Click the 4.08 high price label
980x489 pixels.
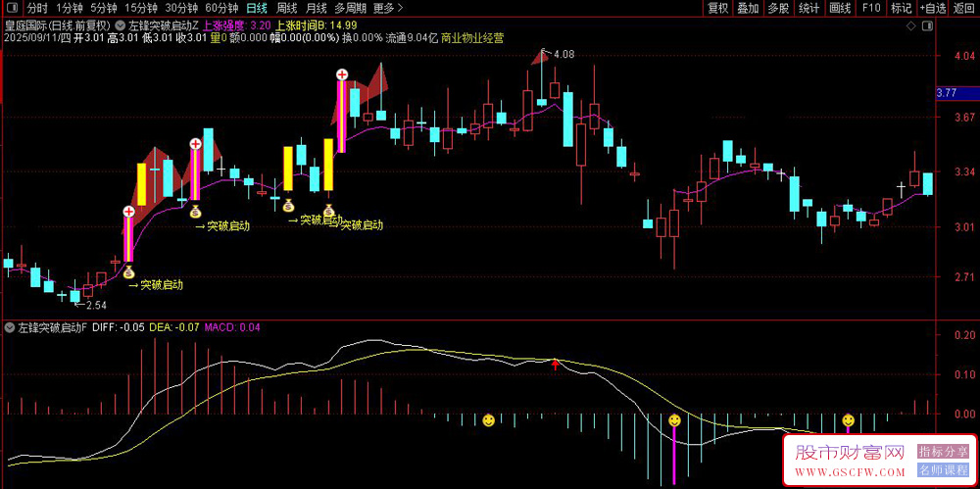563,54
